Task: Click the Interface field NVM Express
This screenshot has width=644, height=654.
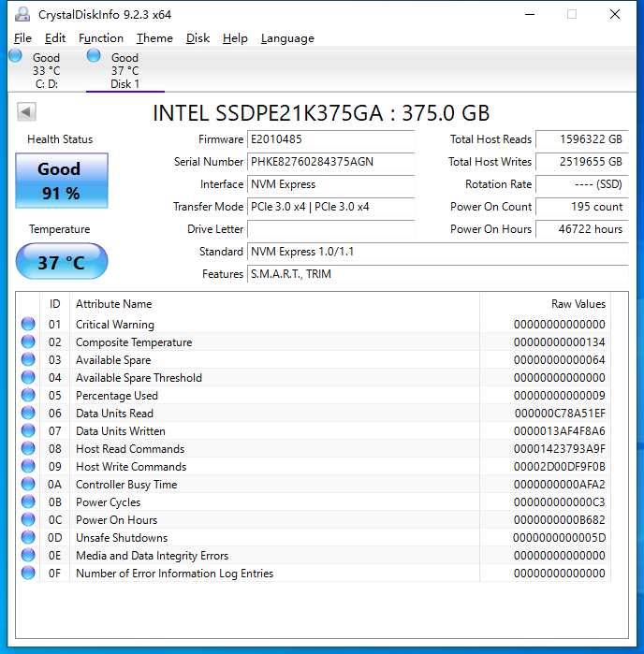Action: pyautogui.click(x=331, y=184)
